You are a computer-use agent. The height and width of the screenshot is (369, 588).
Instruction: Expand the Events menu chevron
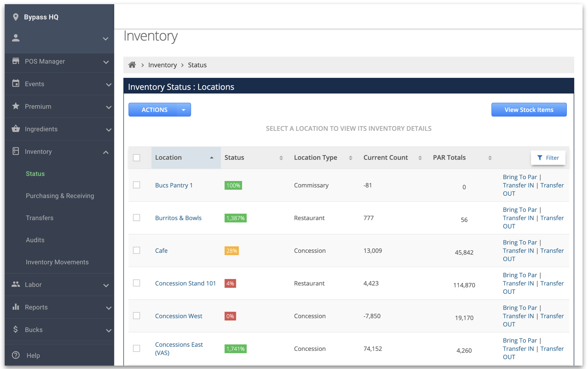[109, 85]
